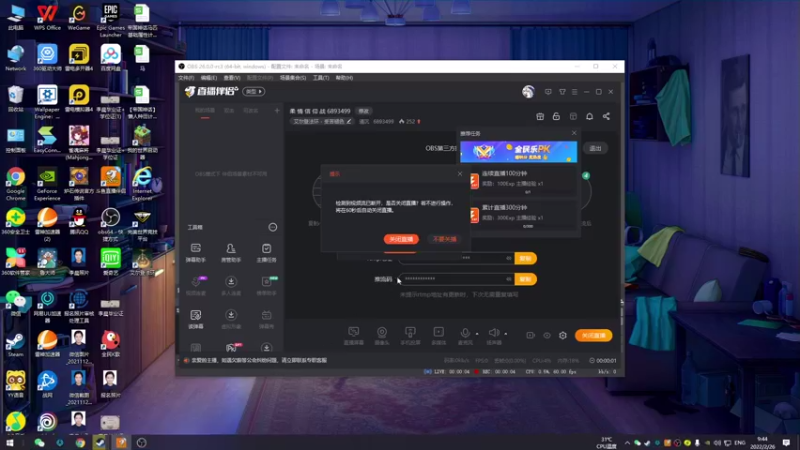
Task: Click the edit pencil beside category label
Action: (349, 121)
